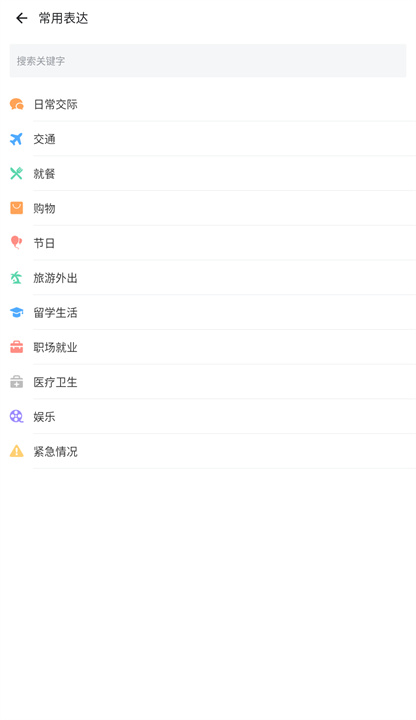Open the 就餐 phrases category
The width and height of the screenshot is (416, 720).
click(208, 174)
